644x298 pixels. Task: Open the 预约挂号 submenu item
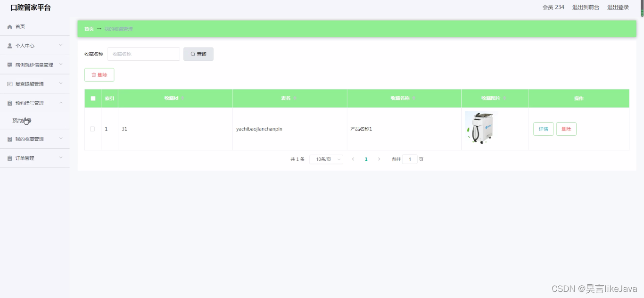[x=35, y=121]
